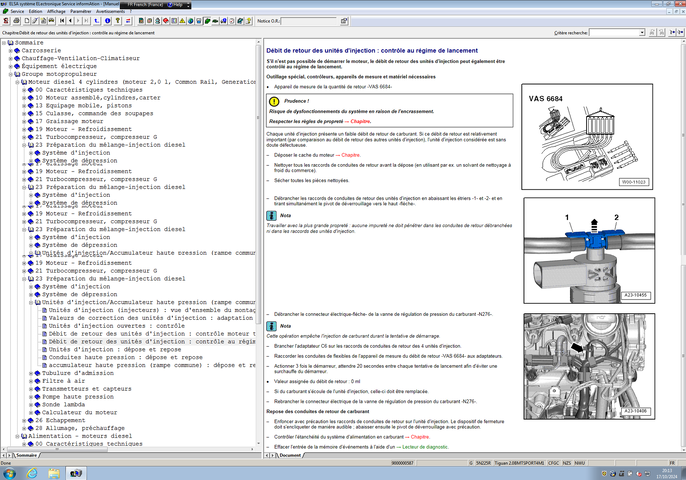
Task: Collapse the Moteur diesel 4 cylindres node
Action: click(x=18, y=82)
